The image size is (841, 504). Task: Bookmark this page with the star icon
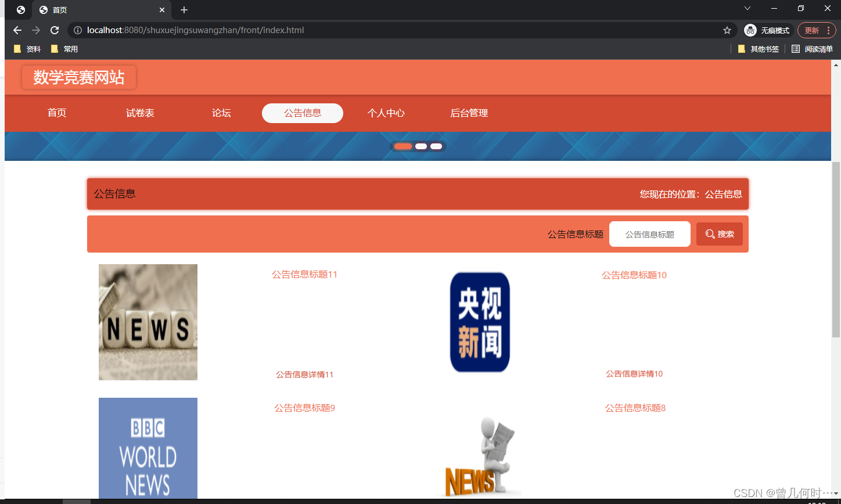coord(727,30)
